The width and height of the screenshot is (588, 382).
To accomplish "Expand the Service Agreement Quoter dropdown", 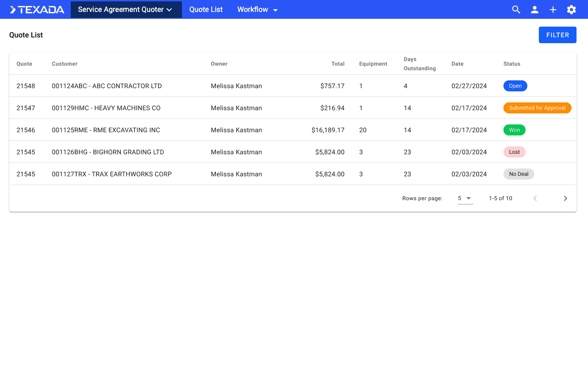I will point(126,10).
